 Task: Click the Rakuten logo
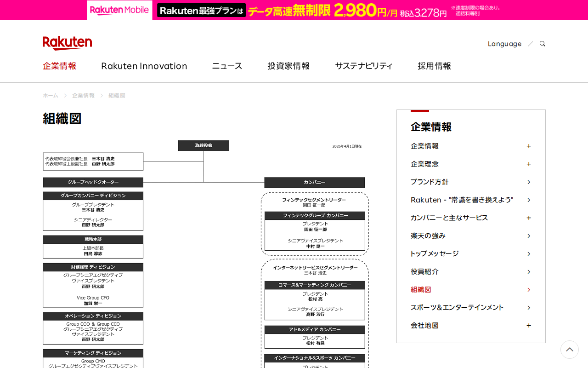coord(67,43)
